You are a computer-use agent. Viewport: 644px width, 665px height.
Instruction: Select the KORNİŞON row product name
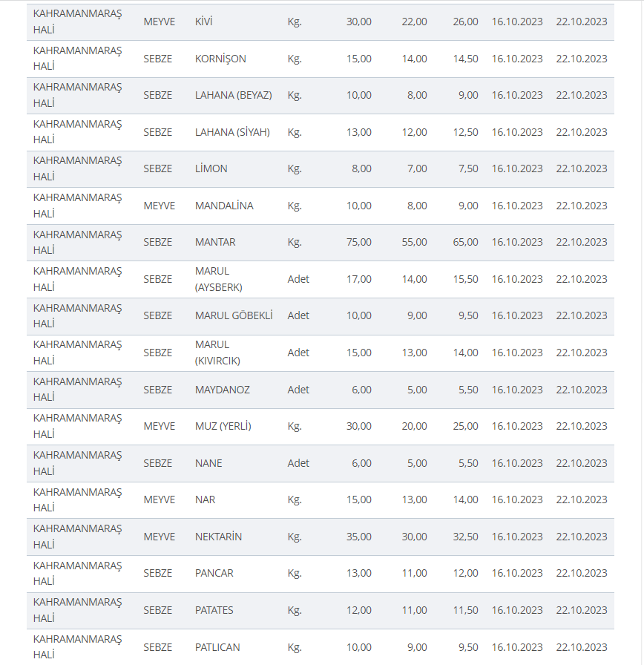(220, 59)
